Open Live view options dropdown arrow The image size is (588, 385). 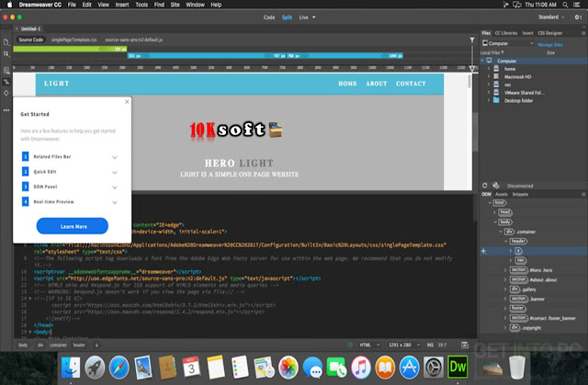(x=314, y=17)
